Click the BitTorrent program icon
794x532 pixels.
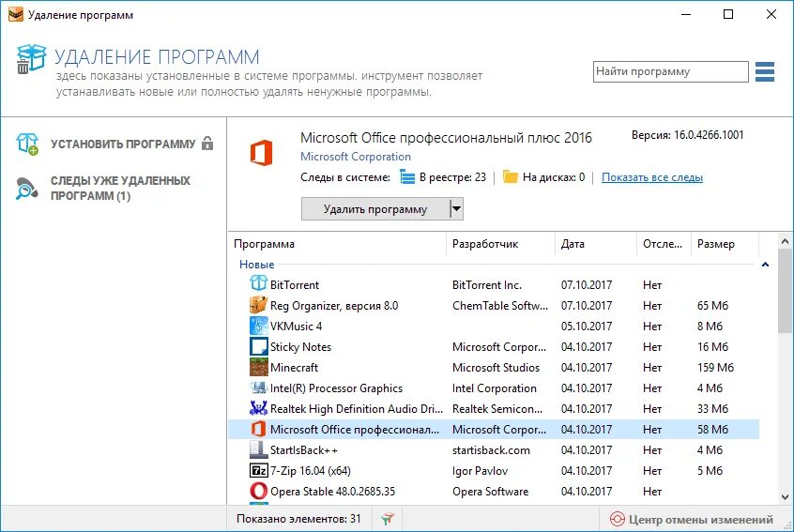pos(258,284)
